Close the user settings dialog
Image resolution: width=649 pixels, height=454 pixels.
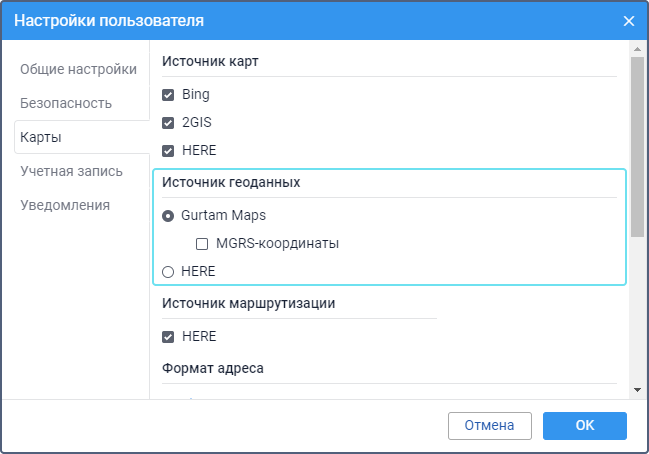click(629, 20)
